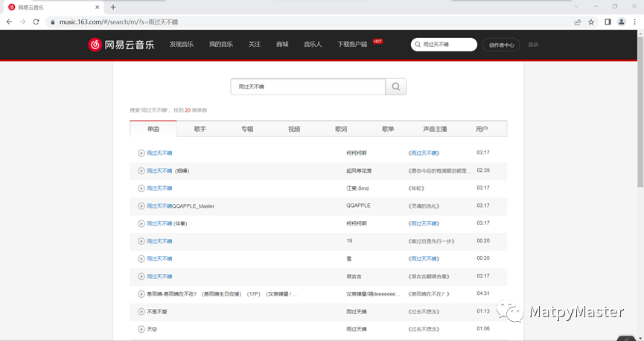
Task: Switch to the 用户 tab
Action: [482, 129]
